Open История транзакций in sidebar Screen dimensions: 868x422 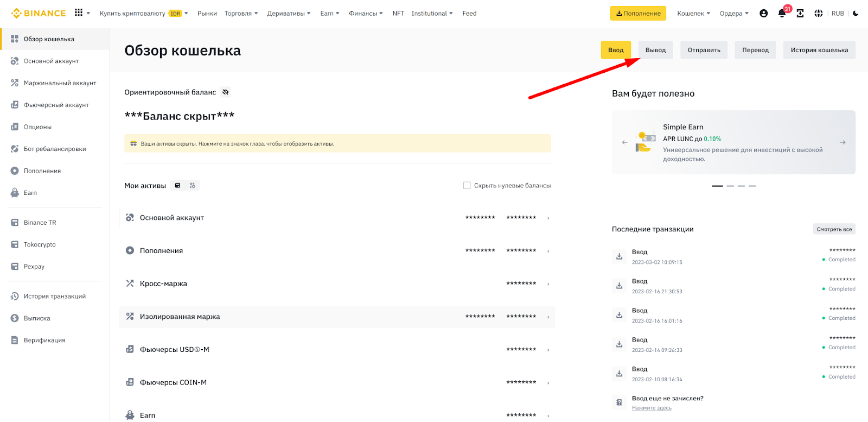click(54, 297)
